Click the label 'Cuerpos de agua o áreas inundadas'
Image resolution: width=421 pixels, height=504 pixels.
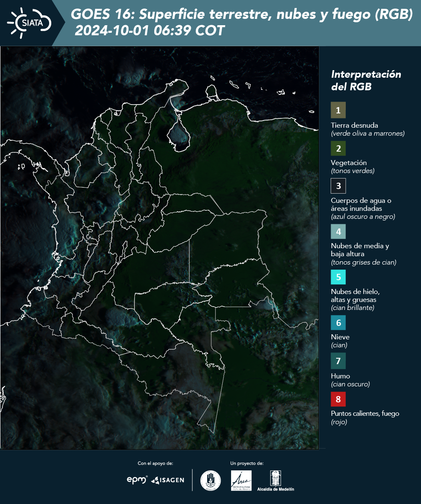pyautogui.click(x=361, y=204)
